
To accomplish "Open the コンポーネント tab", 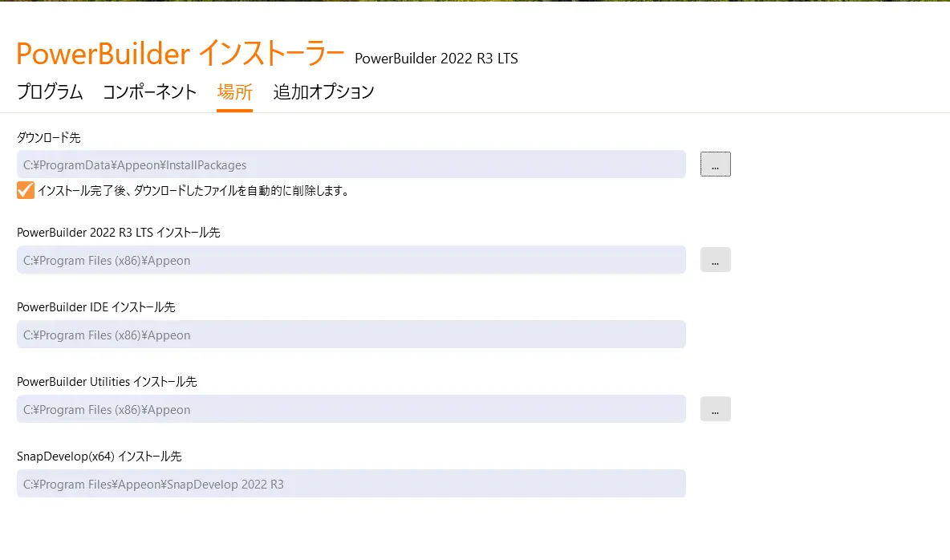I will (x=149, y=92).
